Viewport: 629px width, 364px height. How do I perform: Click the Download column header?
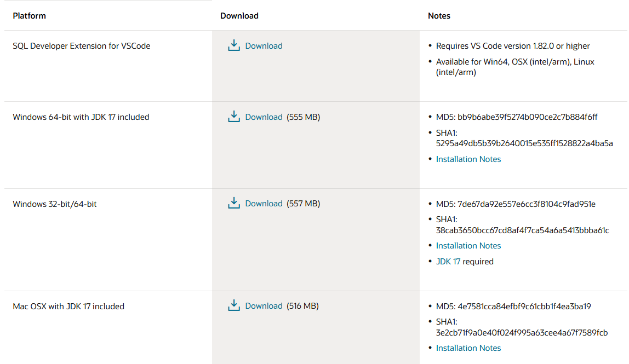click(239, 16)
